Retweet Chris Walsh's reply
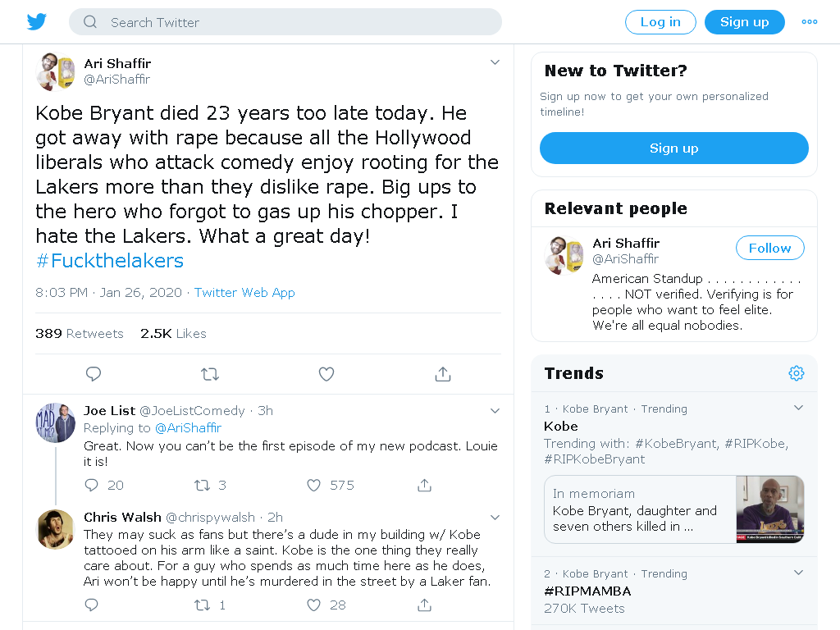 202,605
